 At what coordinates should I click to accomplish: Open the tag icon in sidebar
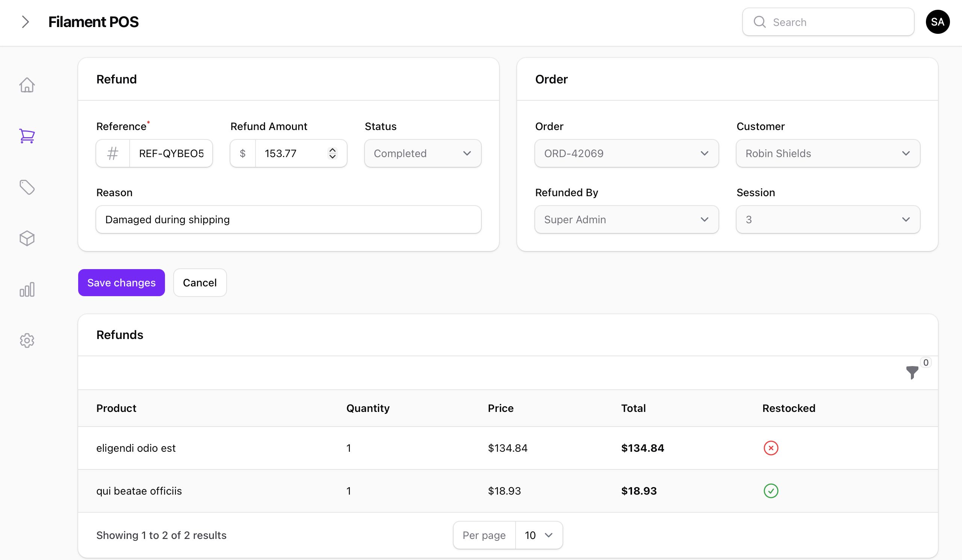pos(27,187)
